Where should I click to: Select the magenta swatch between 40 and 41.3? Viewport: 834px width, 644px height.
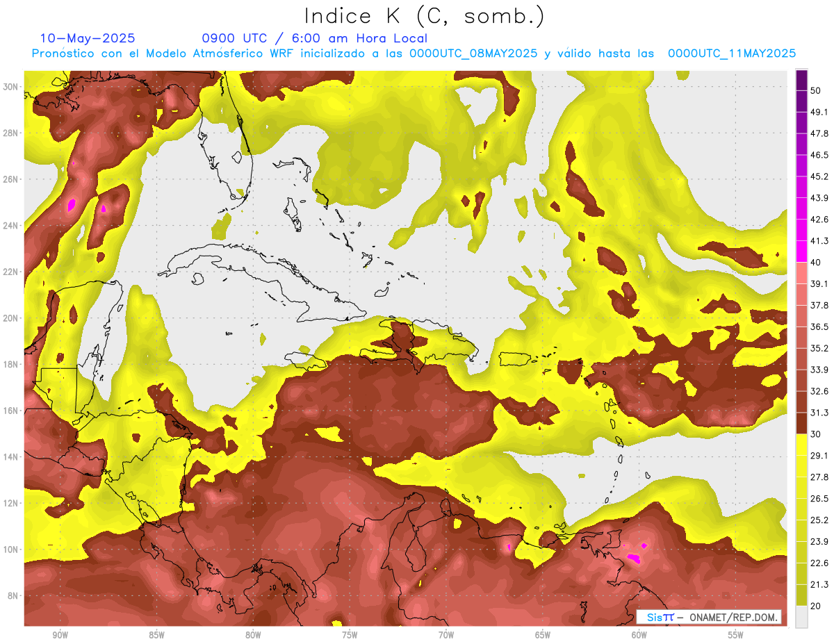click(x=801, y=252)
